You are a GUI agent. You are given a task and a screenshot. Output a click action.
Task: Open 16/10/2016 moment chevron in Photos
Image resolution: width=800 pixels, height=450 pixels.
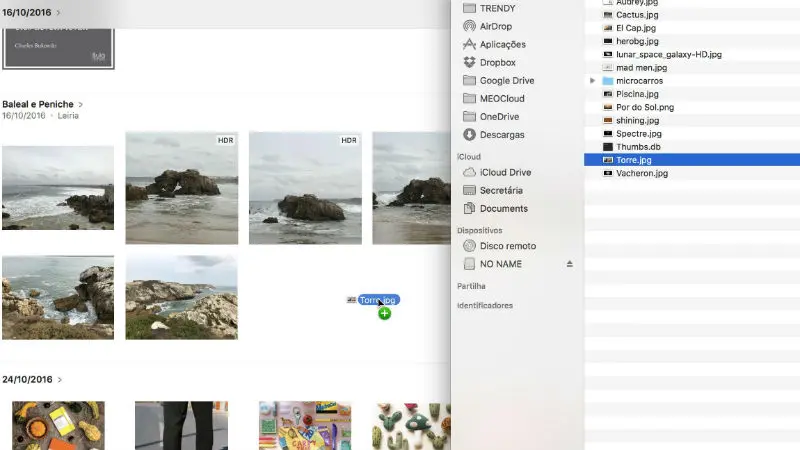pyautogui.click(x=58, y=12)
